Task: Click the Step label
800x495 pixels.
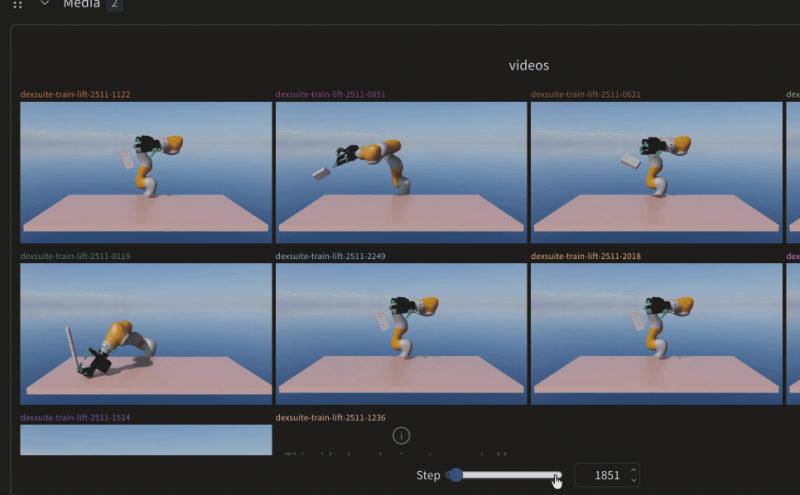Action: click(428, 476)
